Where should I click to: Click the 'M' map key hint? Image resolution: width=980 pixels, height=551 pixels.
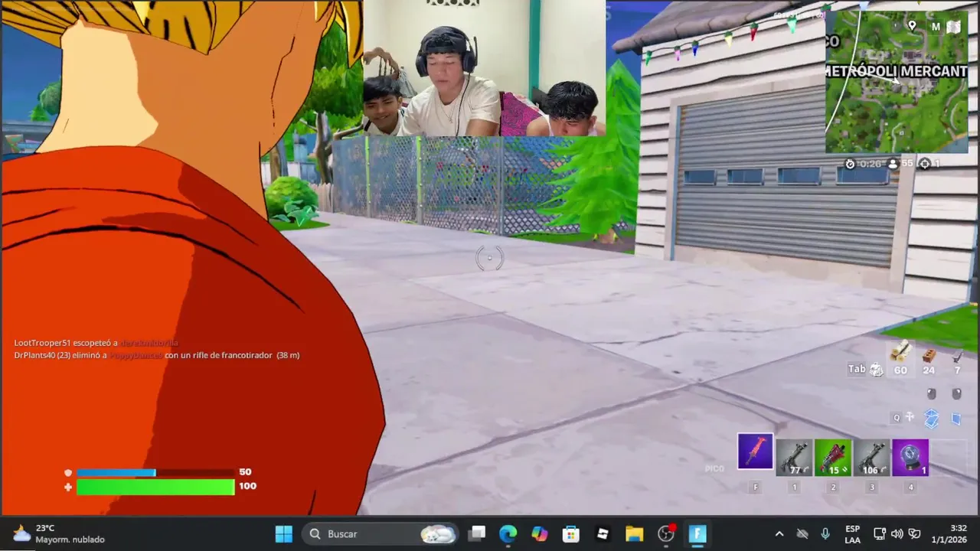(936, 27)
